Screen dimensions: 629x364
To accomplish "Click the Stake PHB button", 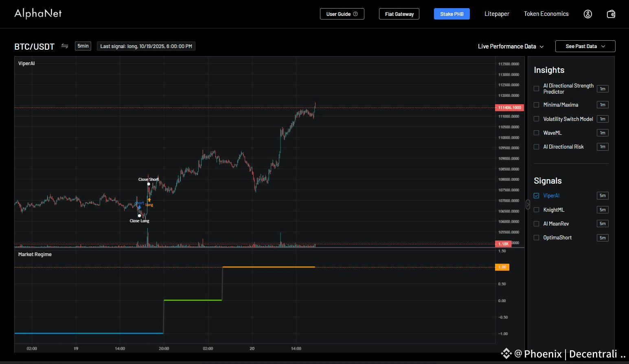I will point(451,14).
